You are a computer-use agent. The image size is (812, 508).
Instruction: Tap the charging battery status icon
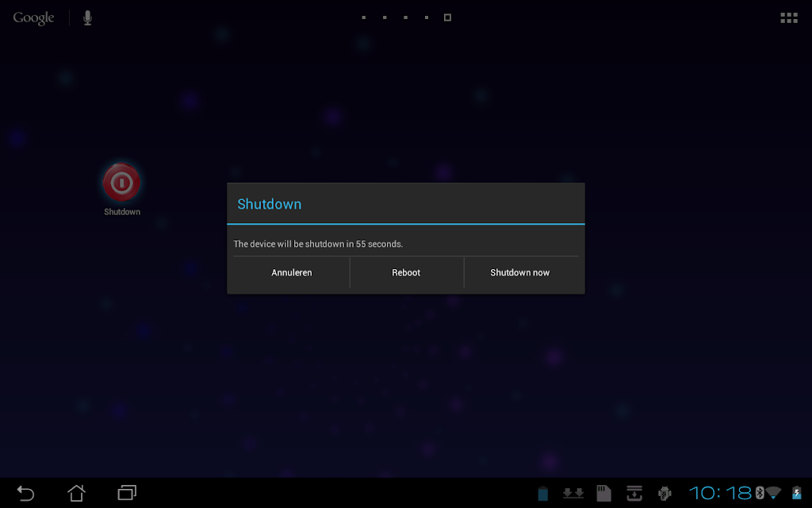(x=796, y=493)
